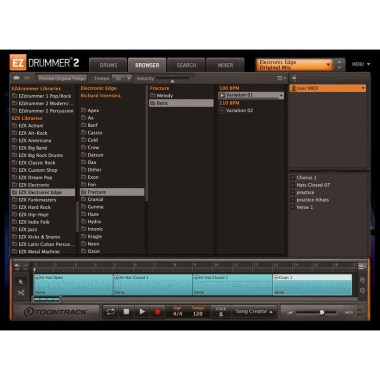The image size is (380, 380).
Task: Switch to the Drums tab
Action: (x=108, y=65)
